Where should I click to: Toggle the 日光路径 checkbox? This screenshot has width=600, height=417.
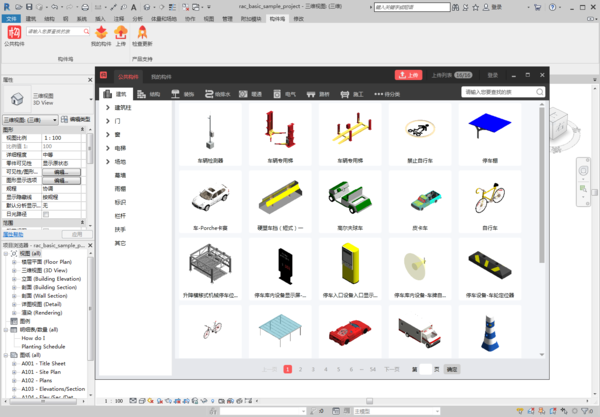45,214
